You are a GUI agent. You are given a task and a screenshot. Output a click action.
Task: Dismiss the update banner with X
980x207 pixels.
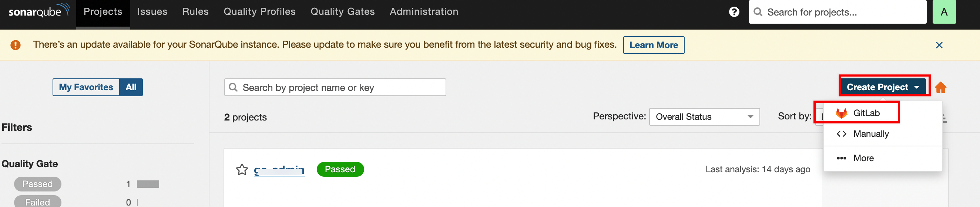pyautogui.click(x=939, y=45)
